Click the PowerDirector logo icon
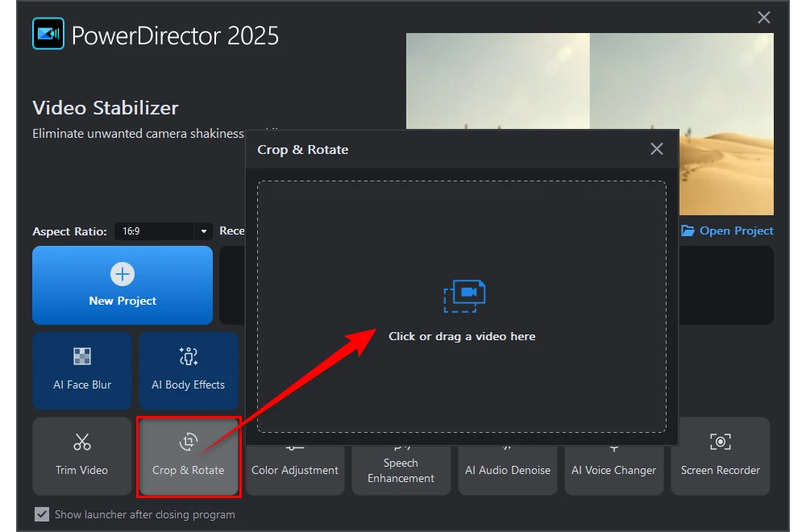 48,35
